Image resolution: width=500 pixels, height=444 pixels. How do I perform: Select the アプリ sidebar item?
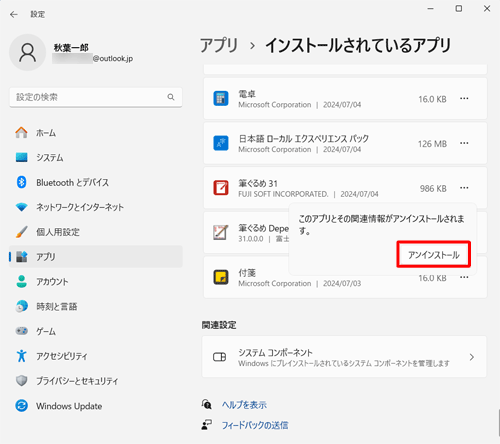96,256
